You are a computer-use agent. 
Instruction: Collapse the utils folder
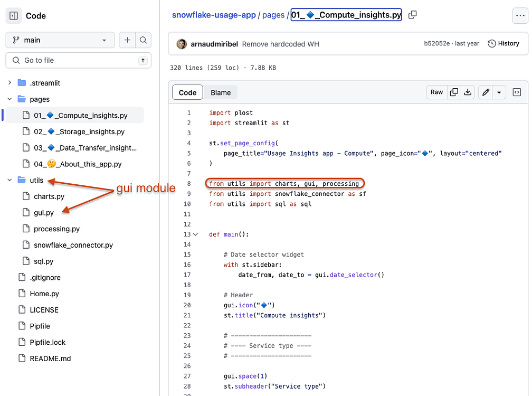point(9,180)
